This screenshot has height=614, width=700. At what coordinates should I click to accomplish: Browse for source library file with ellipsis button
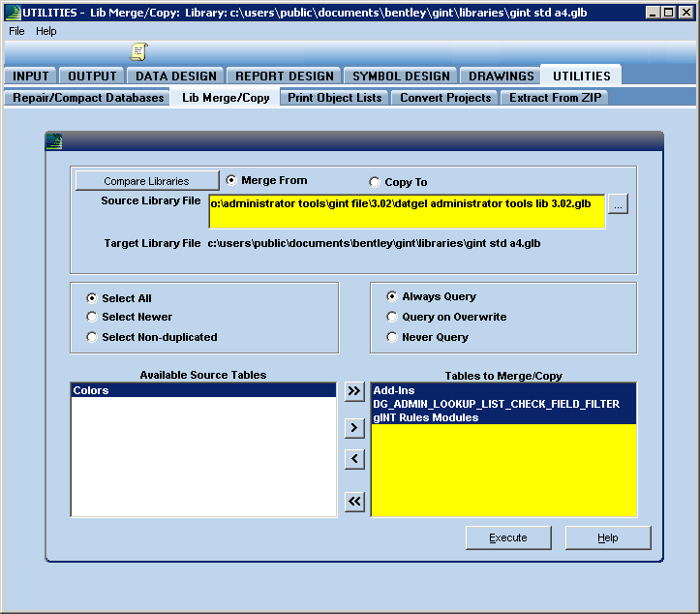618,203
